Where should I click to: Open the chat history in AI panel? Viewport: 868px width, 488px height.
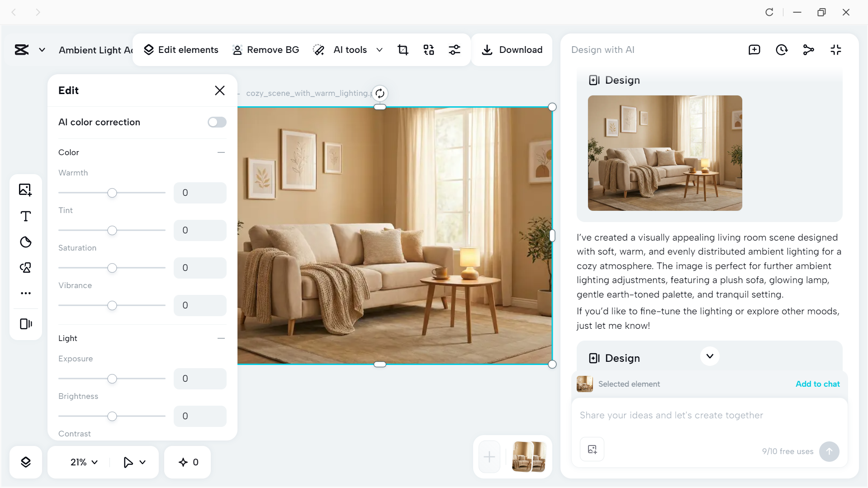pos(782,50)
